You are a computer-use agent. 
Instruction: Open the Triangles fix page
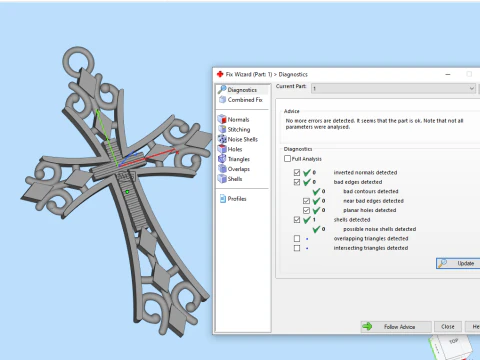pos(234,159)
